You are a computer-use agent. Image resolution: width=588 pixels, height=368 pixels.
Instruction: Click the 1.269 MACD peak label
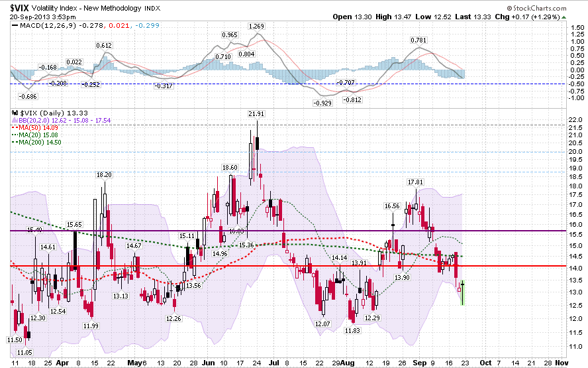coord(256,27)
